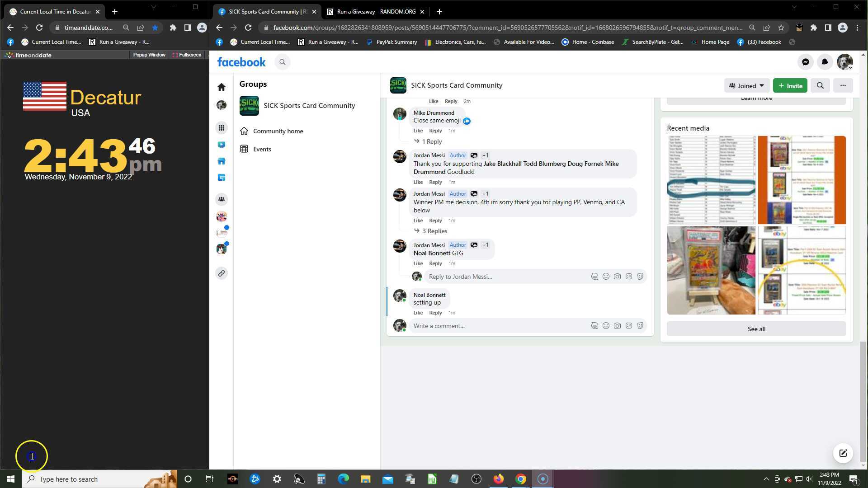
Task: Click the Facebook search magnifier icon
Action: pos(283,62)
